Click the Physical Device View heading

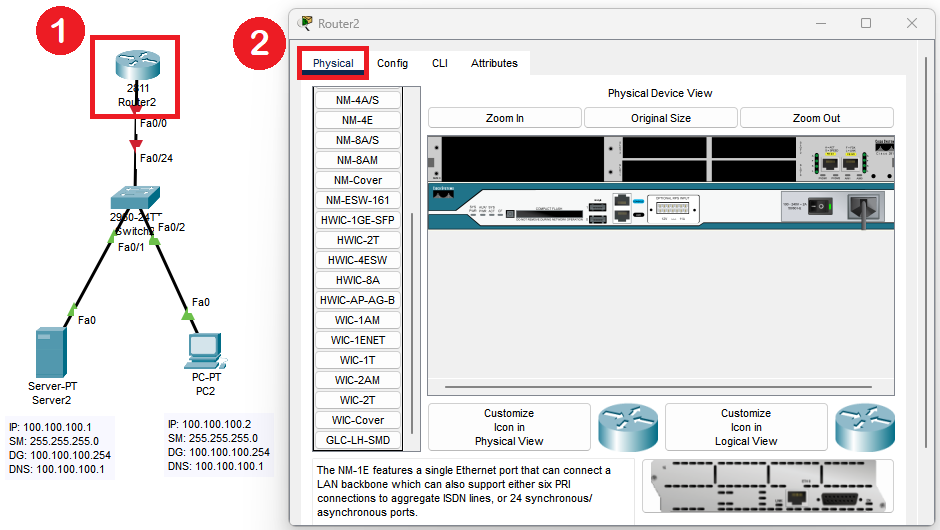[x=660, y=93]
